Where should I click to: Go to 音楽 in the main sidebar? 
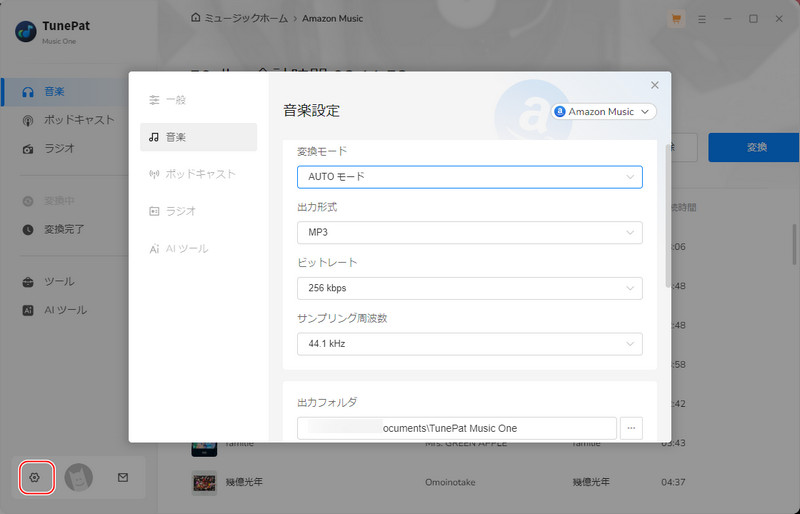coord(65,92)
